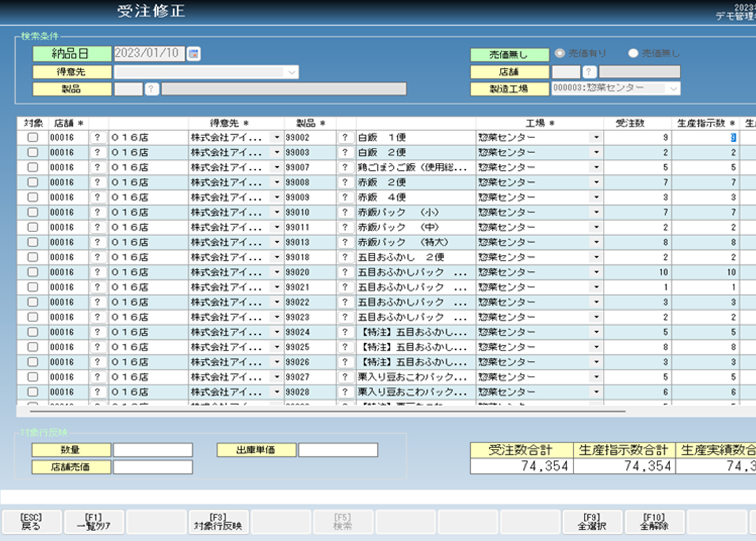Click the 店舗売価 input field
Screen dimensions: 756x541
153,467
